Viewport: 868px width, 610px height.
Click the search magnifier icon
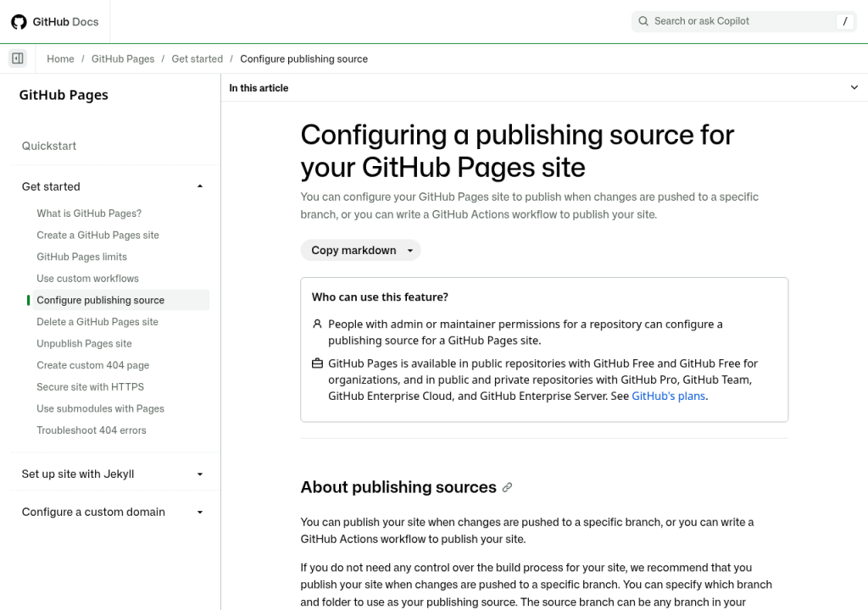click(x=643, y=21)
